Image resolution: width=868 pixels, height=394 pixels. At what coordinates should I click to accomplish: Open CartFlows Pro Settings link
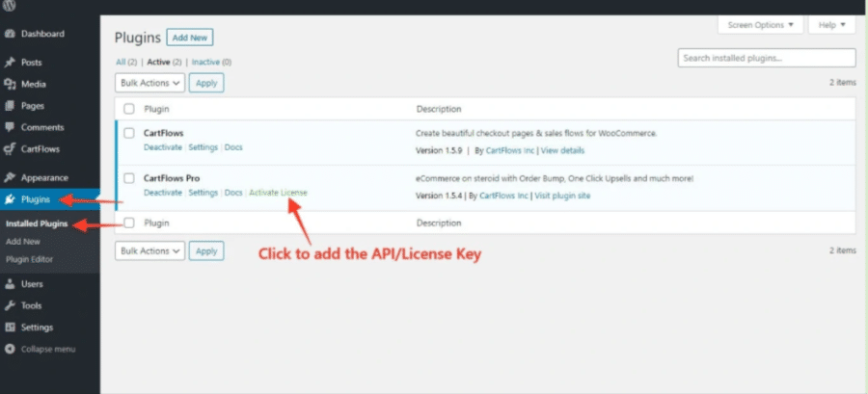(x=203, y=193)
